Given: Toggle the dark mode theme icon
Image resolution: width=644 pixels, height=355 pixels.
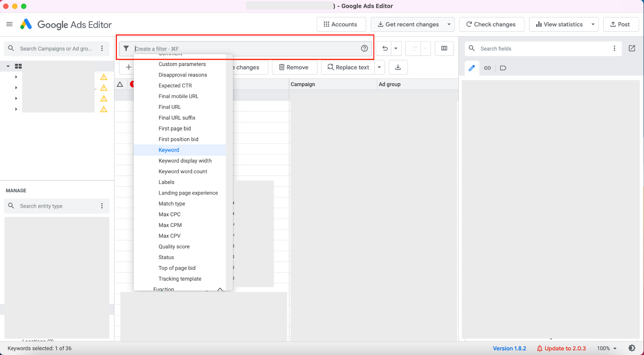Looking at the screenshot, I should [632, 348].
